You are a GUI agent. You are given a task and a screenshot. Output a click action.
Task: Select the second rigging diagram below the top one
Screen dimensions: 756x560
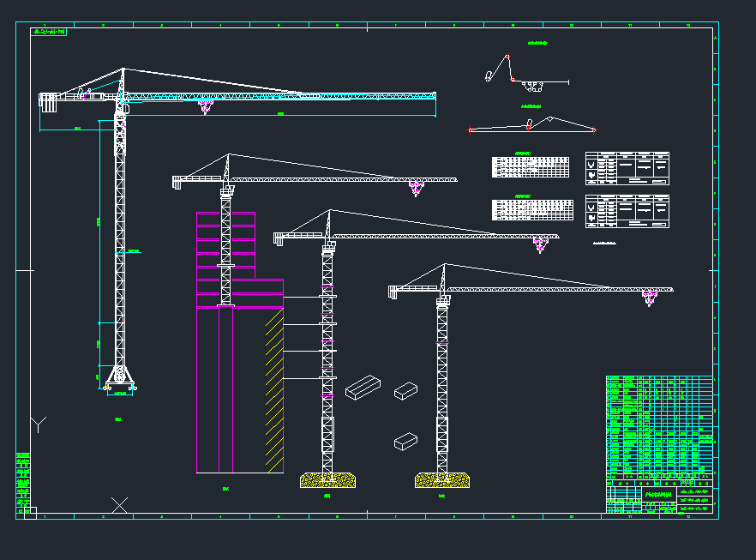tap(531, 125)
